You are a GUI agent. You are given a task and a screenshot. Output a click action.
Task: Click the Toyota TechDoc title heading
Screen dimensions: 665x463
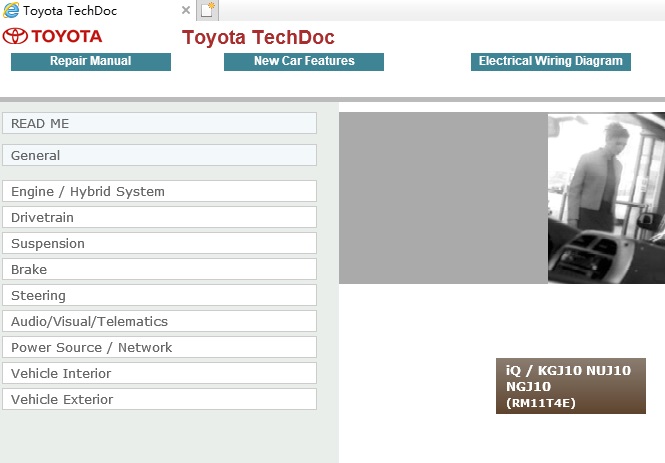tap(258, 37)
